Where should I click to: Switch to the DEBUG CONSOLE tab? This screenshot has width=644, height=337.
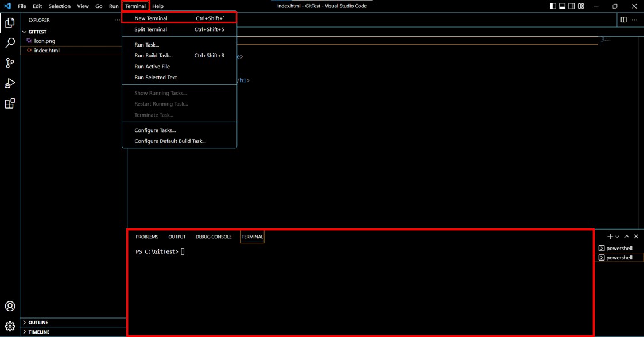click(x=214, y=237)
